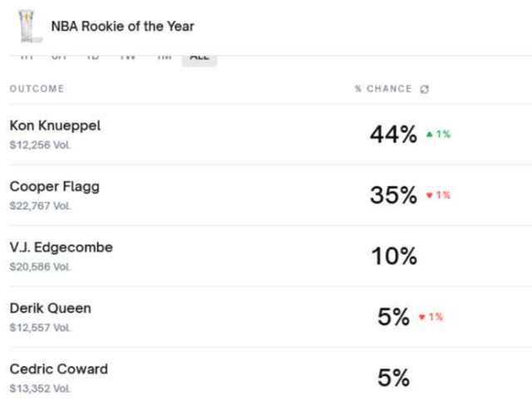Select the Derik Queen outcome

50,308
